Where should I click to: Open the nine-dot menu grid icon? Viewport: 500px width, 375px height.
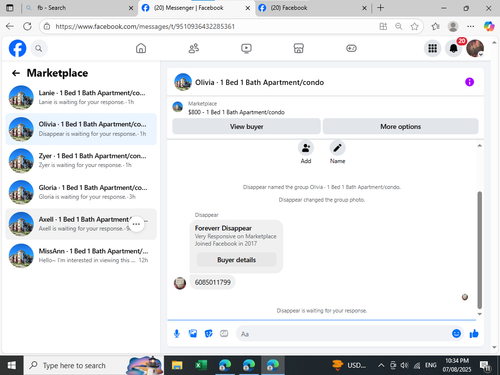(x=433, y=49)
